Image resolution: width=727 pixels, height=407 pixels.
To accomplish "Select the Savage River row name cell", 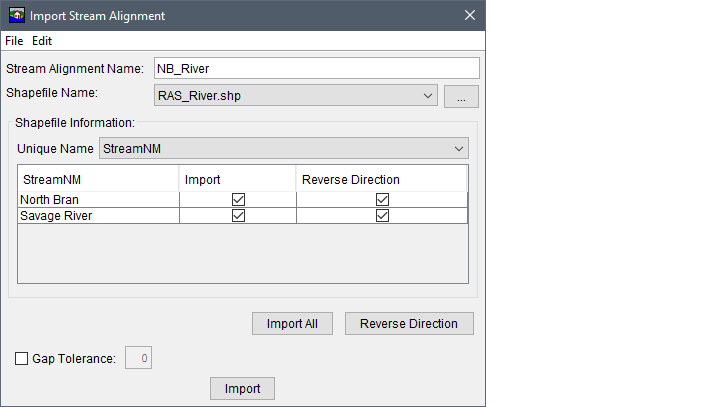I will click(x=98, y=215).
